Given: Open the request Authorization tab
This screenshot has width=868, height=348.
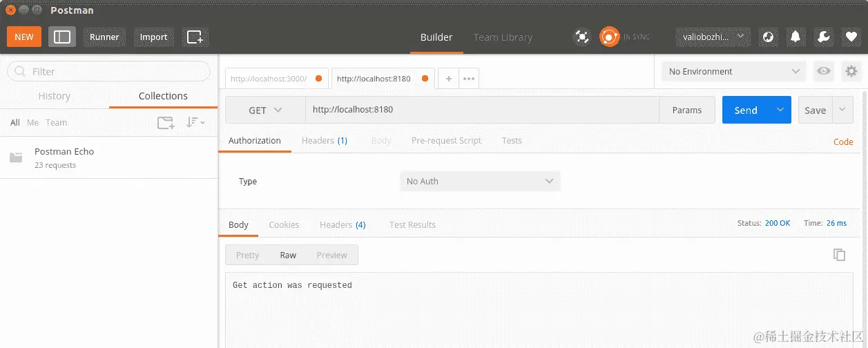Looking at the screenshot, I should click(255, 140).
